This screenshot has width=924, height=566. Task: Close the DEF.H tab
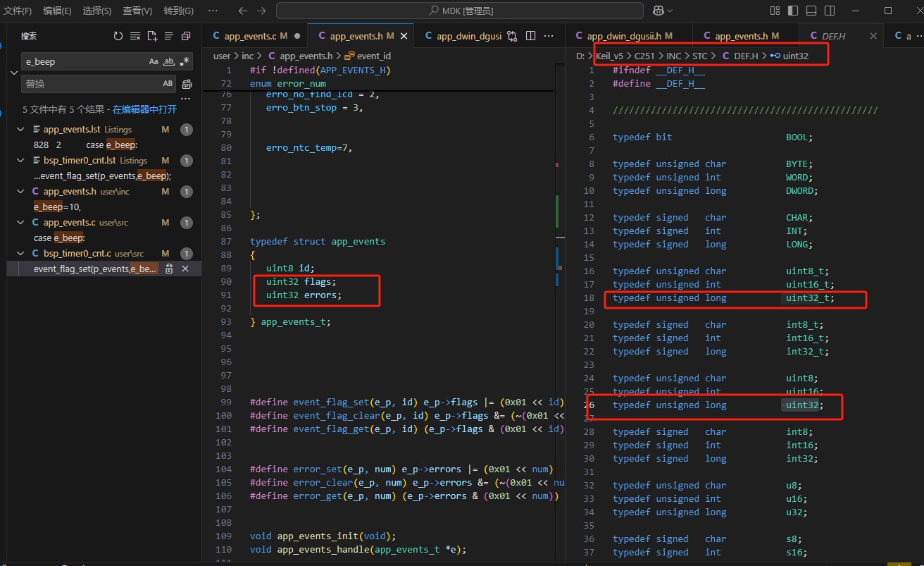coord(873,36)
